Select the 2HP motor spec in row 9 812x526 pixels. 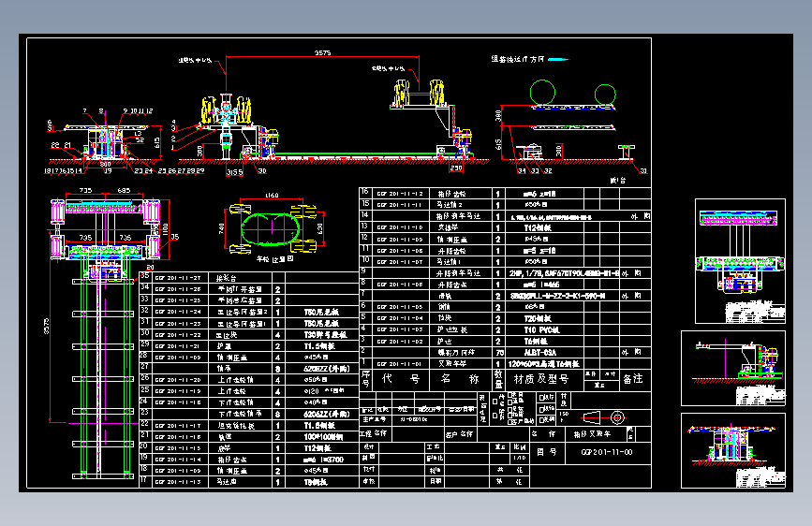pos(564,273)
